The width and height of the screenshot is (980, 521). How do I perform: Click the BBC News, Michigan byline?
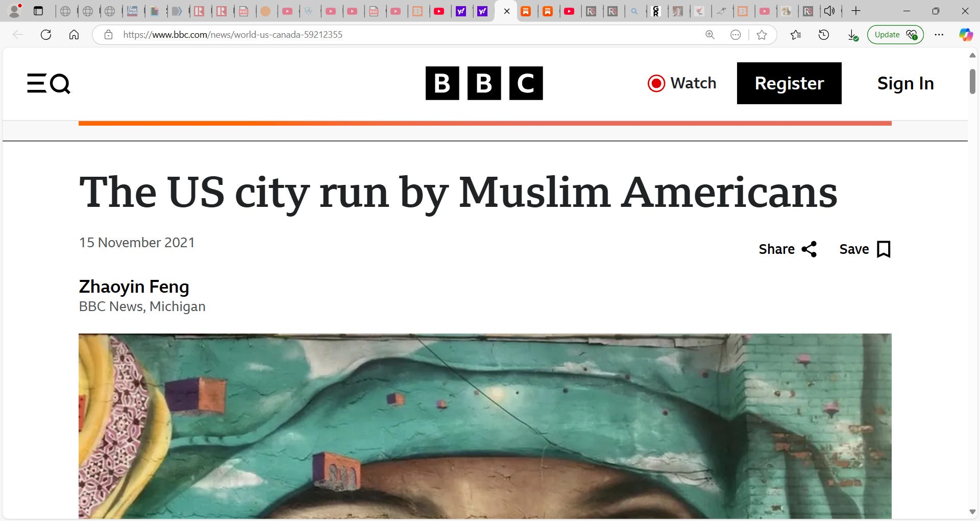point(142,306)
